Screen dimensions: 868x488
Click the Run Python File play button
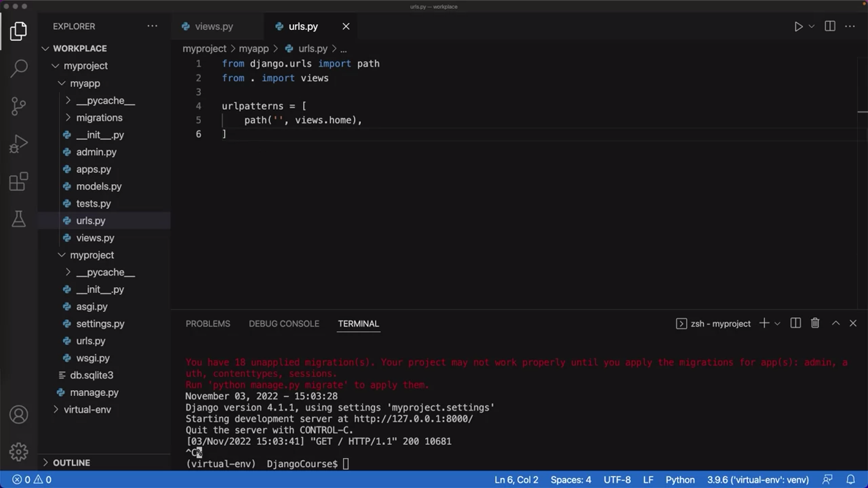click(x=798, y=27)
